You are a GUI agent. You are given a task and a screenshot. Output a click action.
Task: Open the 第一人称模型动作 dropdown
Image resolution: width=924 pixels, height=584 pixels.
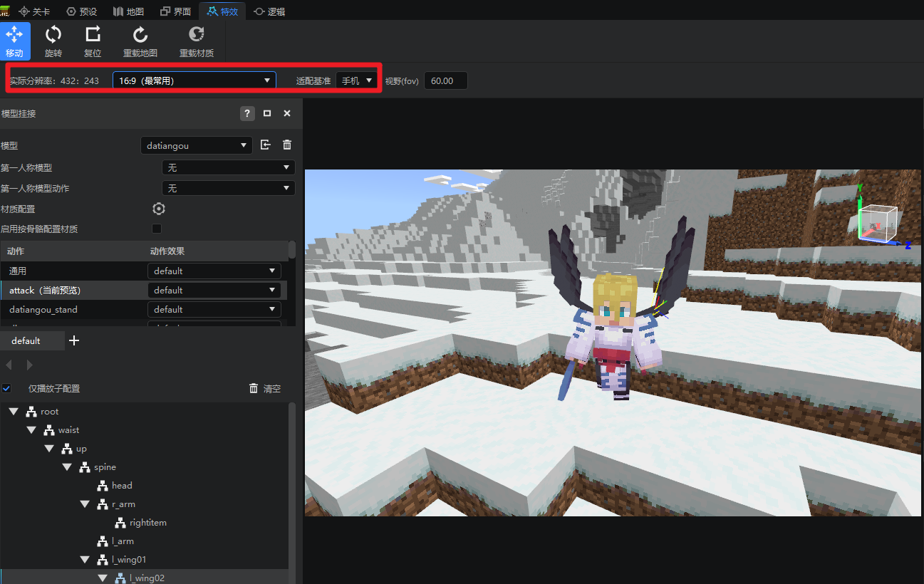(x=229, y=188)
